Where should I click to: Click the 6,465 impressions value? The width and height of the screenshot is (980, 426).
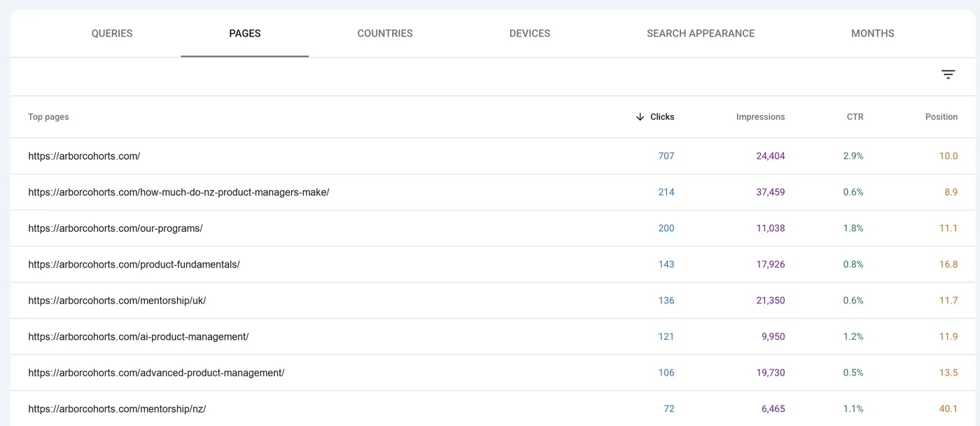tap(773, 408)
